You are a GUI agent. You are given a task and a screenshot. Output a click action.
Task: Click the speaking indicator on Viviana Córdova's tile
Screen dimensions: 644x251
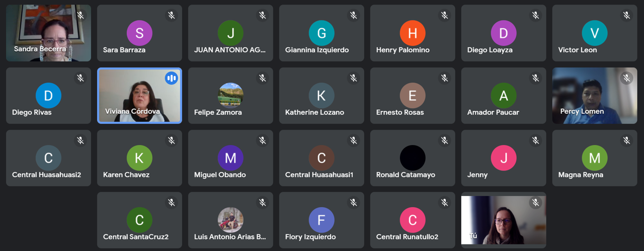[x=172, y=78]
